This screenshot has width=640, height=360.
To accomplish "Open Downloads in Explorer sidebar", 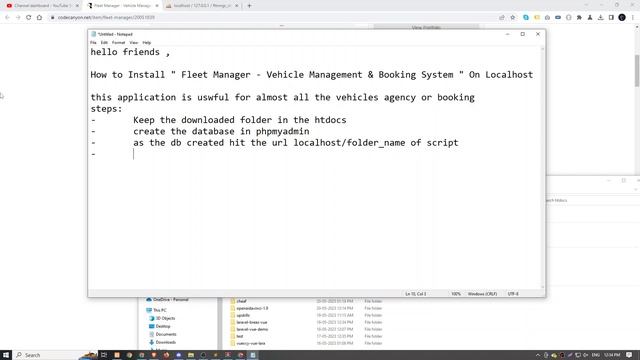I will (x=162, y=342).
